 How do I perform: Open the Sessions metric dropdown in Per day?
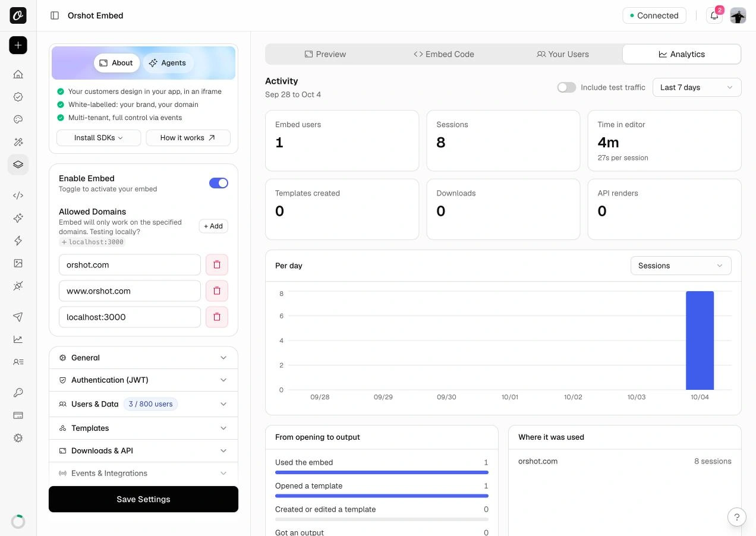coord(681,266)
